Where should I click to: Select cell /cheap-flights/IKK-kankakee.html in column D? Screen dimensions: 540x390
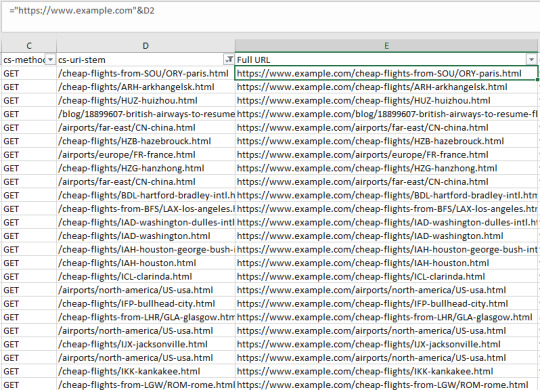146,371
